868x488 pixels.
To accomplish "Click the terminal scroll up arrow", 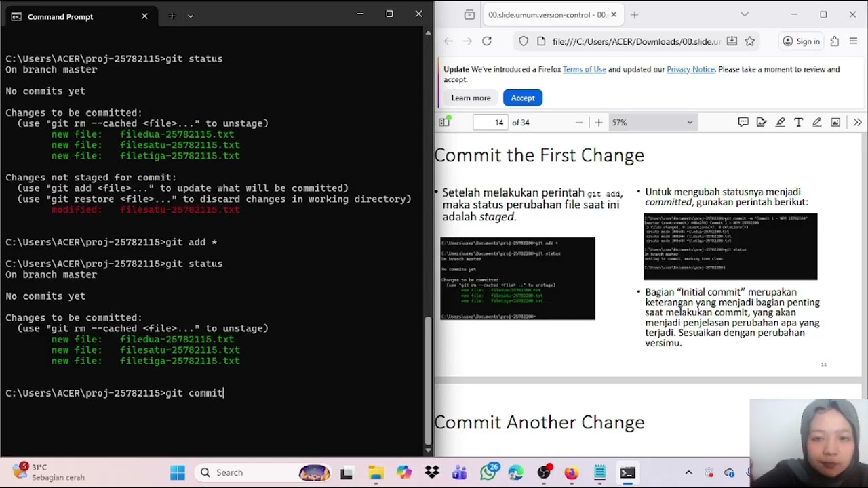I will point(428,32).
